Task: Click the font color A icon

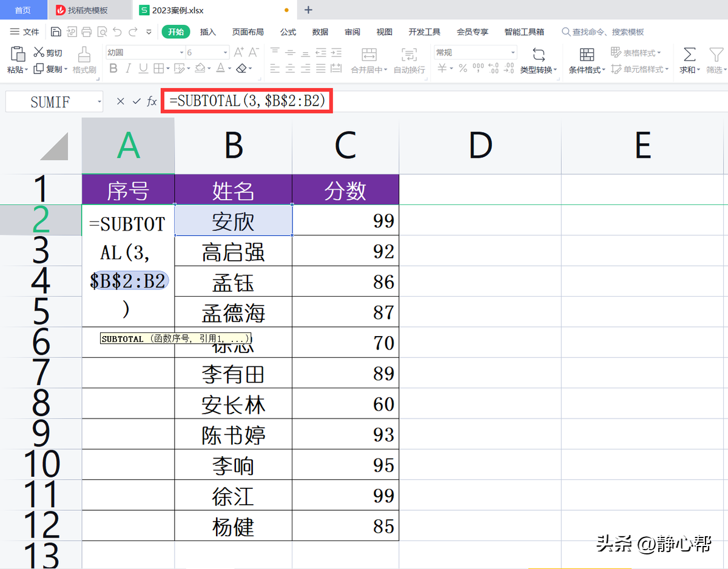Action: coord(220,69)
